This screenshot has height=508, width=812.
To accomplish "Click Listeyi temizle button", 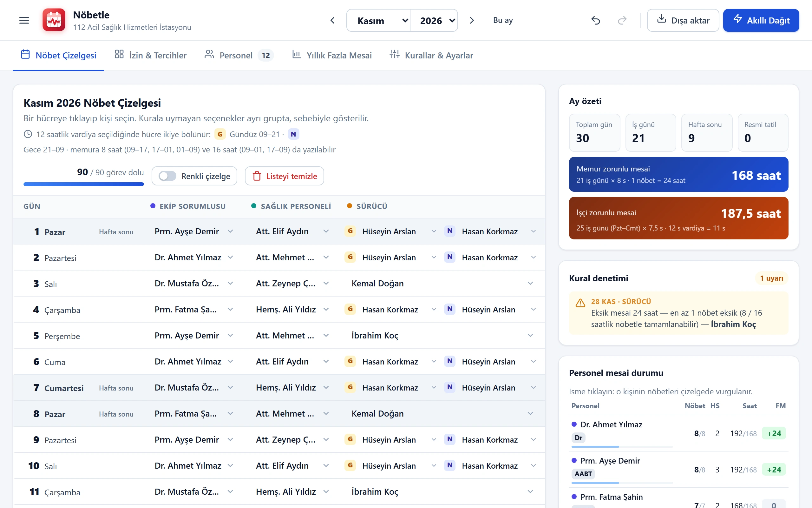I will 284,176.
